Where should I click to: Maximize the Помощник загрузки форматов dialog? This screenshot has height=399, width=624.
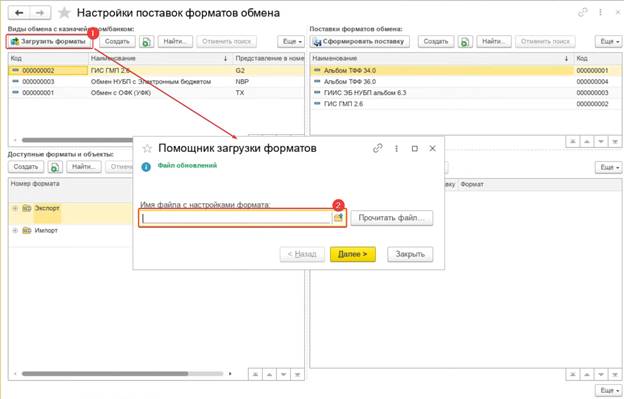pyautogui.click(x=415, y=148)
